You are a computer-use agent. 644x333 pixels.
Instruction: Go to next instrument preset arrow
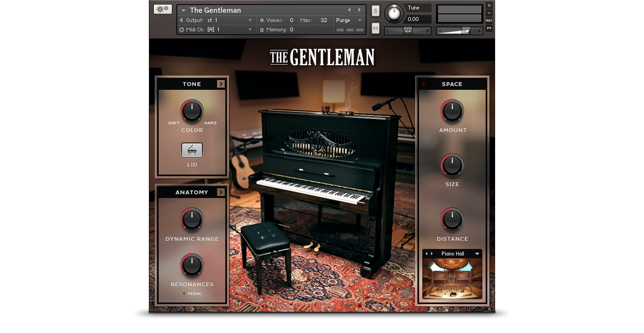[x=359, y=10]
